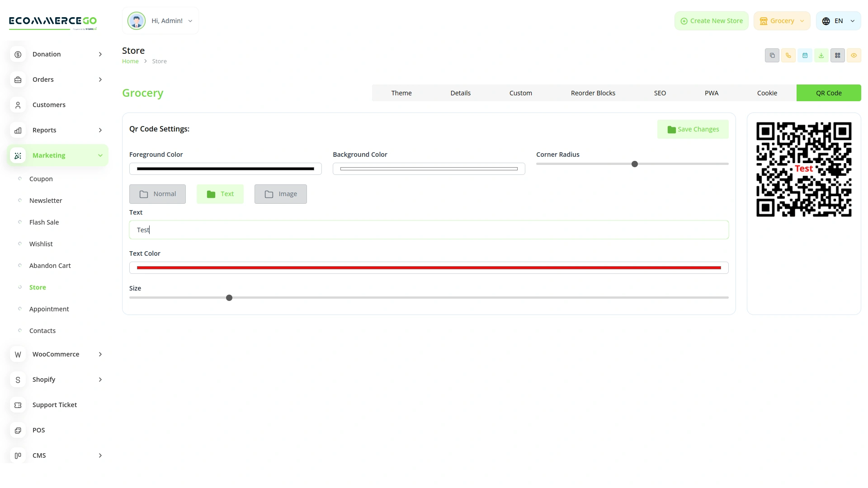Switch to the SEO tab
This screenshot has width=868, height=488.
tap(660, 93)
